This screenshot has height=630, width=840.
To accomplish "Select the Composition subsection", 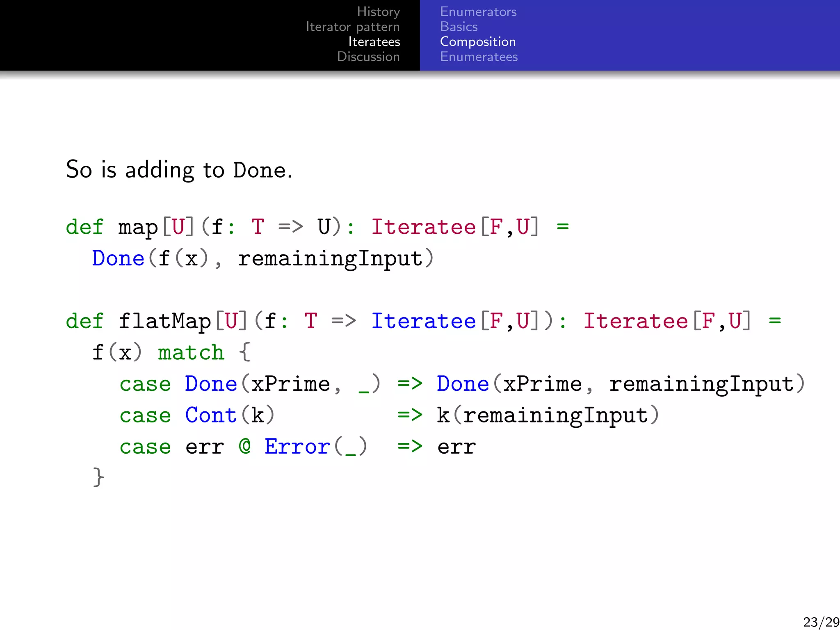I will pos(478,42).
